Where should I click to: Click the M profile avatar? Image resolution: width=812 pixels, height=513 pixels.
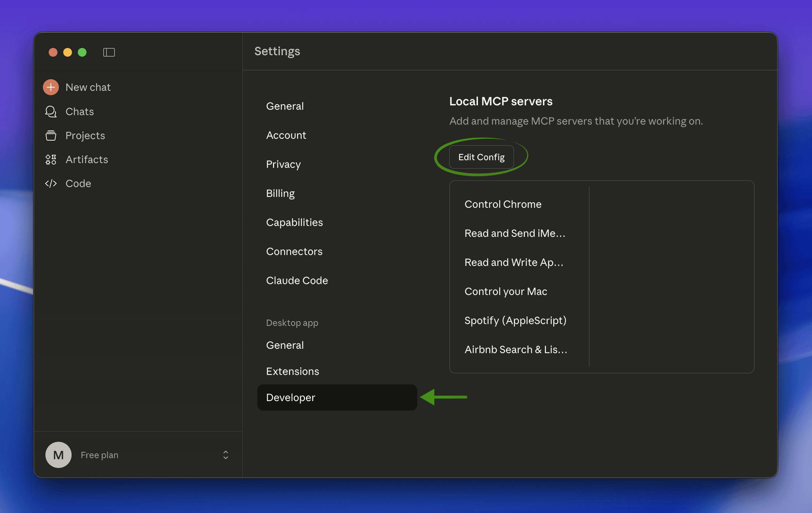pos(59,455)
